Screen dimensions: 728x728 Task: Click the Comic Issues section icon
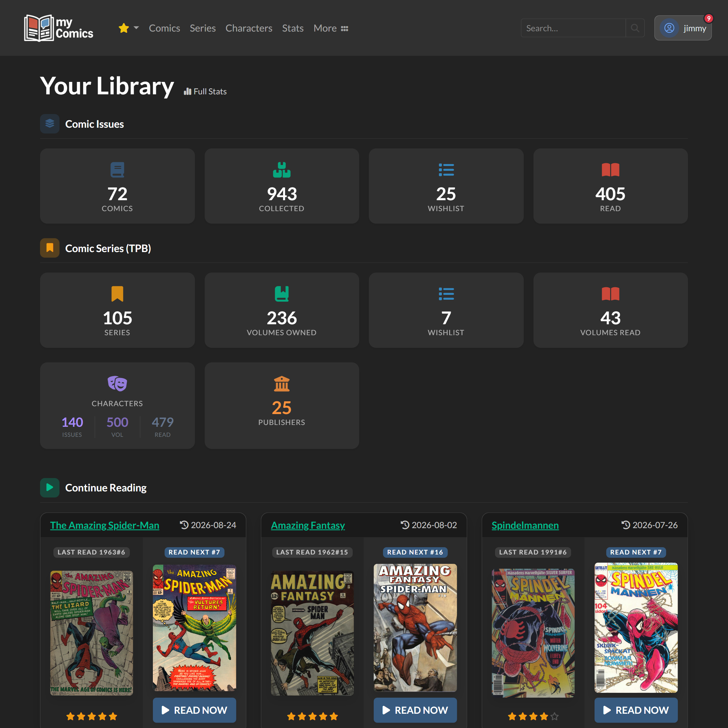point(50,123)
